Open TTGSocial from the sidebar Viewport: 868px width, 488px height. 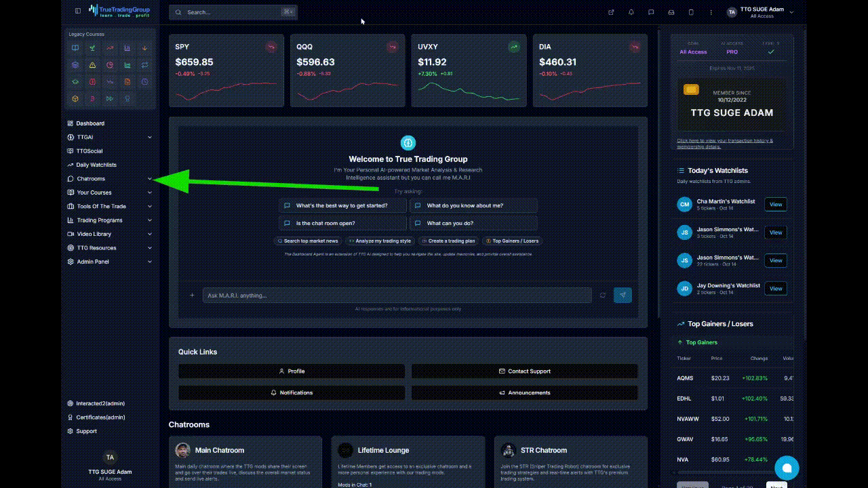[89, 151]
